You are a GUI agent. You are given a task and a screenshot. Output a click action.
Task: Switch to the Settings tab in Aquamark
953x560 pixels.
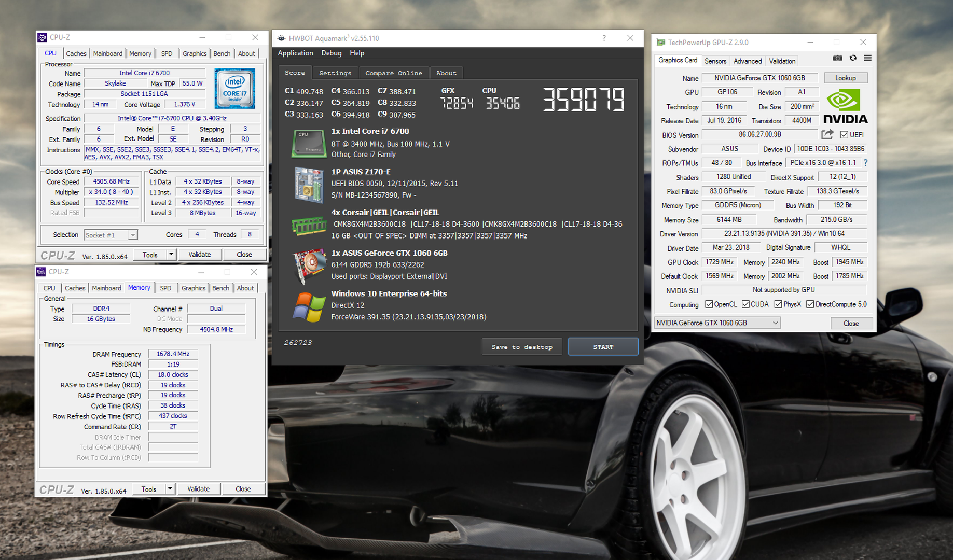335,73
